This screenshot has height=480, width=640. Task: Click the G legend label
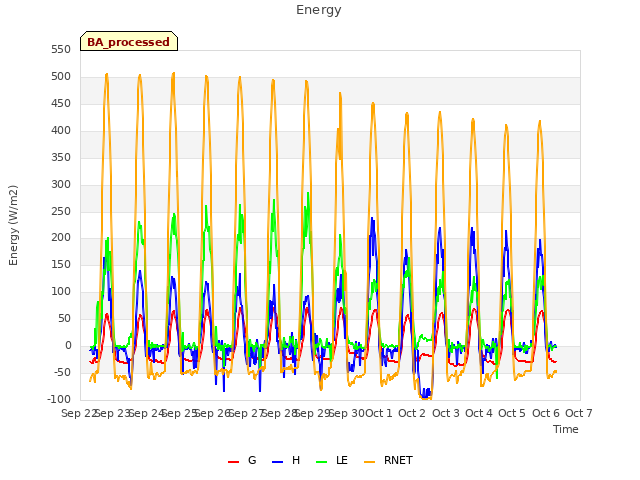[252, 460]
